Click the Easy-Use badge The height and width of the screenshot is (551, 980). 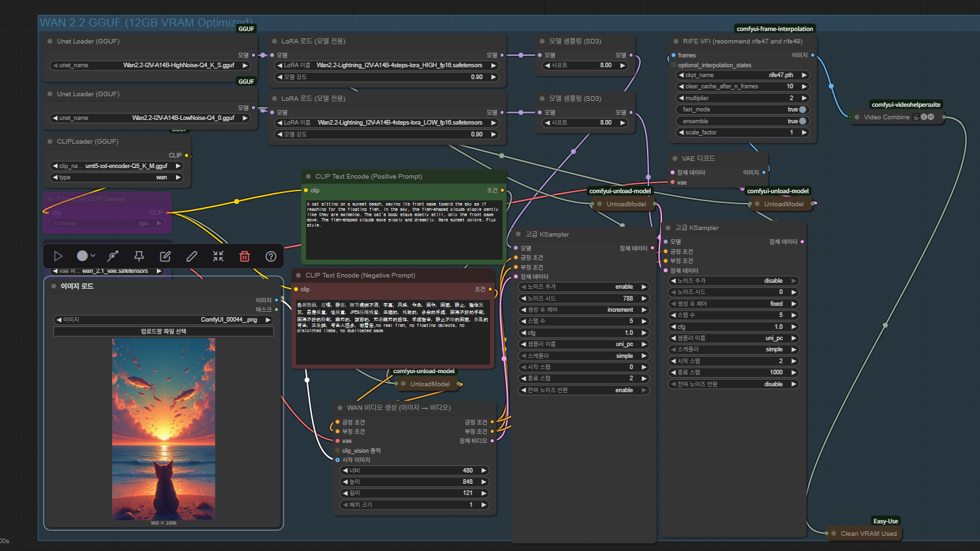point(886,521)
